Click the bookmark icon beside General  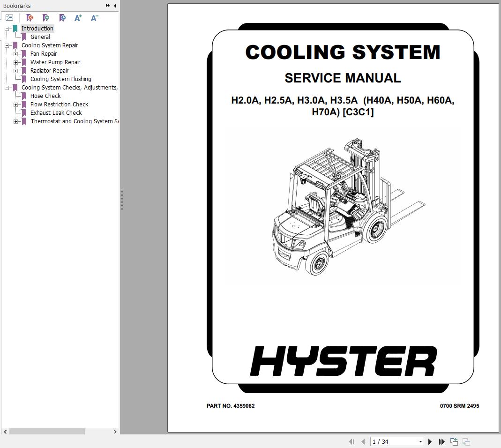24,37
